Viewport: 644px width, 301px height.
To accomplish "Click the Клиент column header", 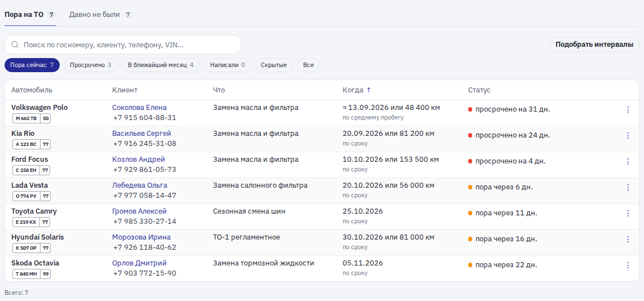I will 125,90.
